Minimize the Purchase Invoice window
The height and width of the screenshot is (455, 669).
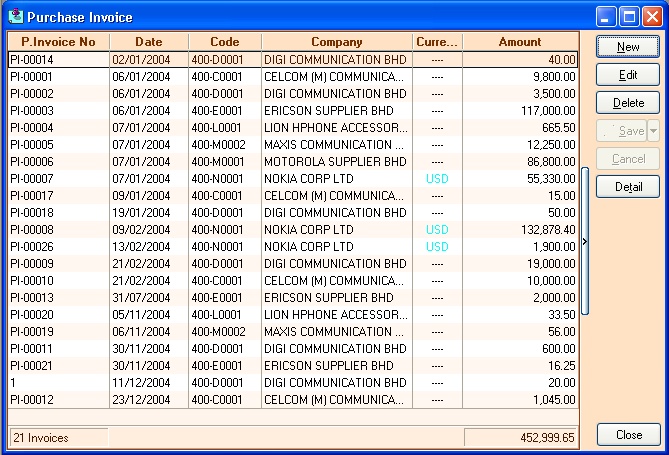[605, 17]
